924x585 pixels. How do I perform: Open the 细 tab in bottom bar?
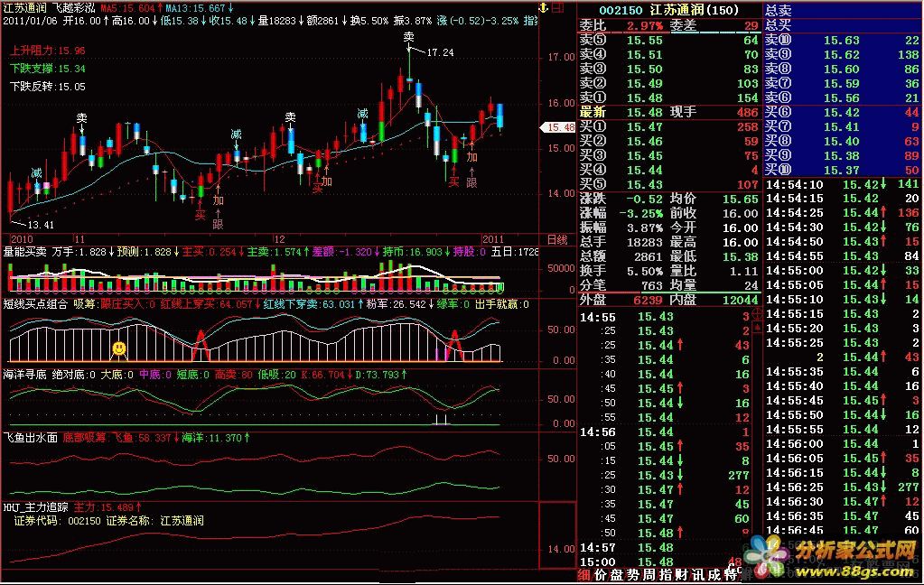[x=583, y=574]
